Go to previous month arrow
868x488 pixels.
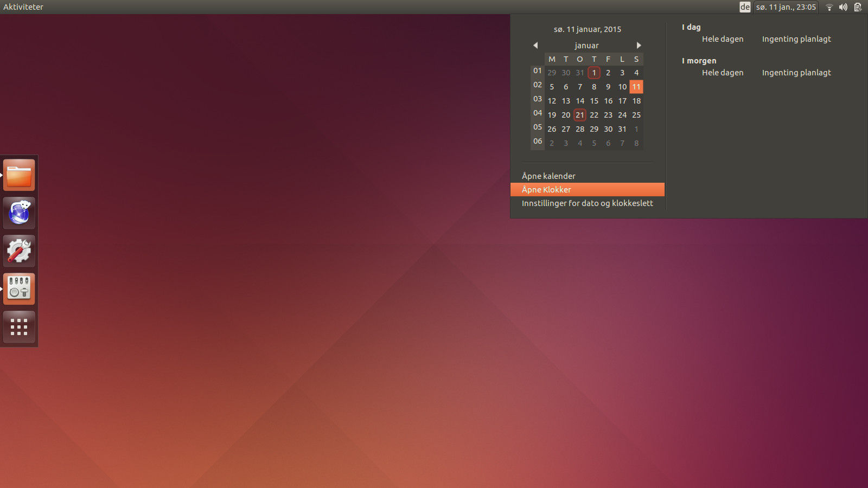535,46
